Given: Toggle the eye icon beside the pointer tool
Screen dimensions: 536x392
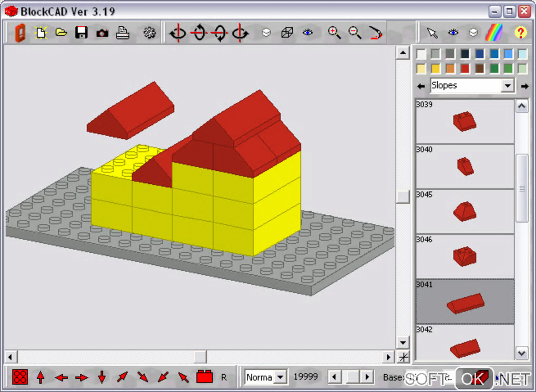Looking at the screenshot, I should pyautogui.click(x=453, y=33).
